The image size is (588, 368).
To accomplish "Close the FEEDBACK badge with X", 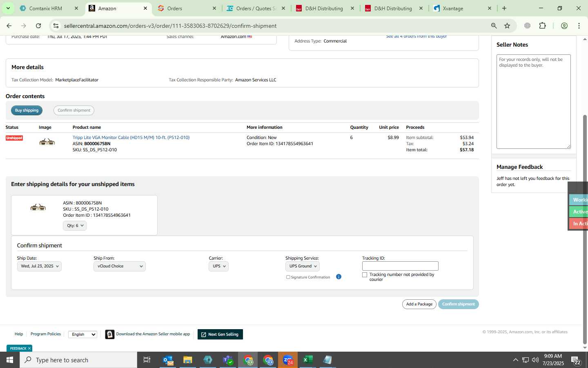I will click(29, 348).
